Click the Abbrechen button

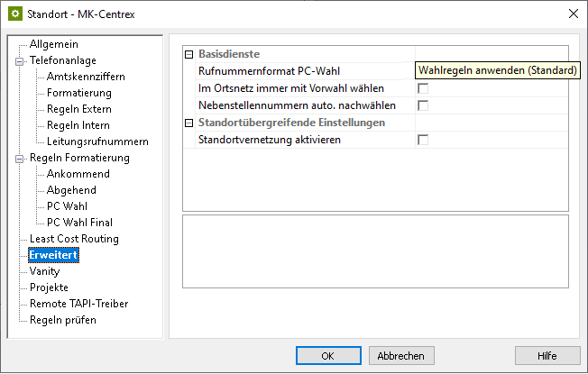click(x=401, y=355)
